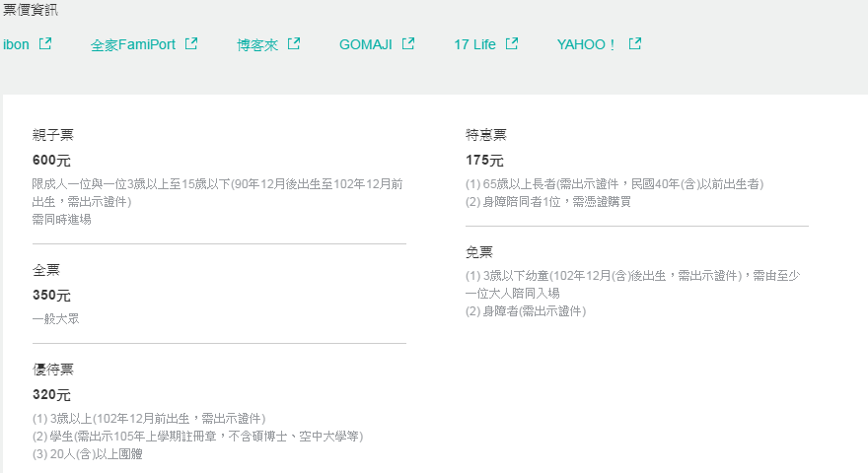Image resolution: width=868 pixels, height=473 pixels.
Task: Click the external-link icon next to GOMAJI
Action: click(x=408, y=43)
